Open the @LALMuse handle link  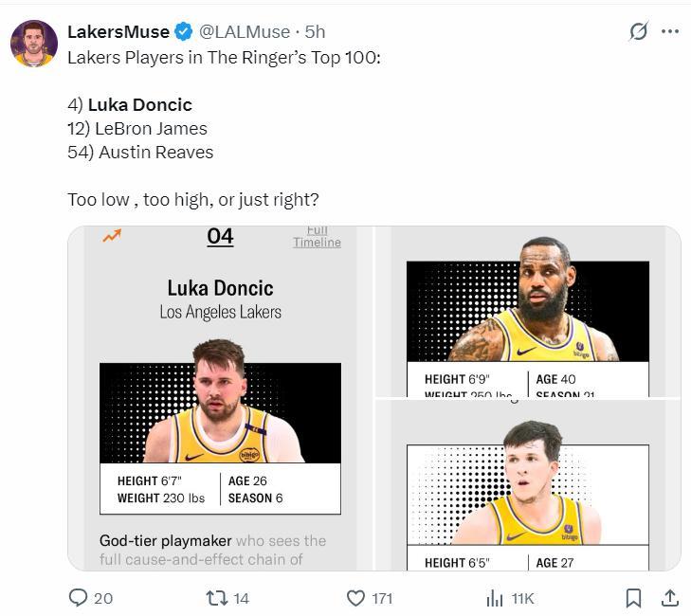(x=245, y=32)
